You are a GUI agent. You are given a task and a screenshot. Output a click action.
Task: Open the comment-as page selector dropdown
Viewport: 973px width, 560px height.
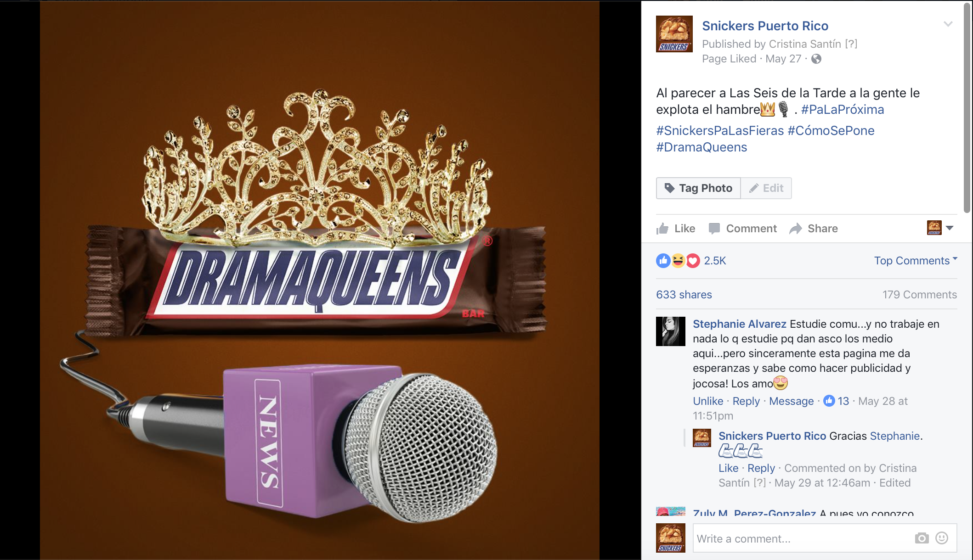940,228
